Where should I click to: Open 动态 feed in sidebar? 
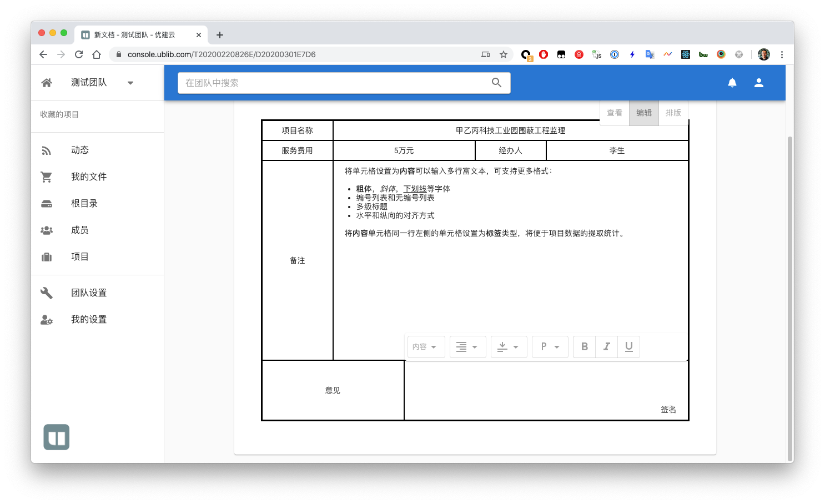click(x=79, y=150)
